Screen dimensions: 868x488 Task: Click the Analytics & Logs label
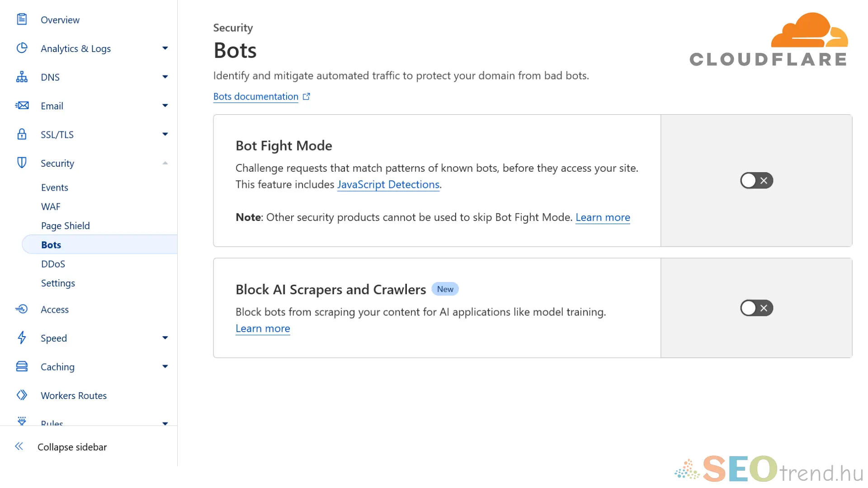(75, 48)
